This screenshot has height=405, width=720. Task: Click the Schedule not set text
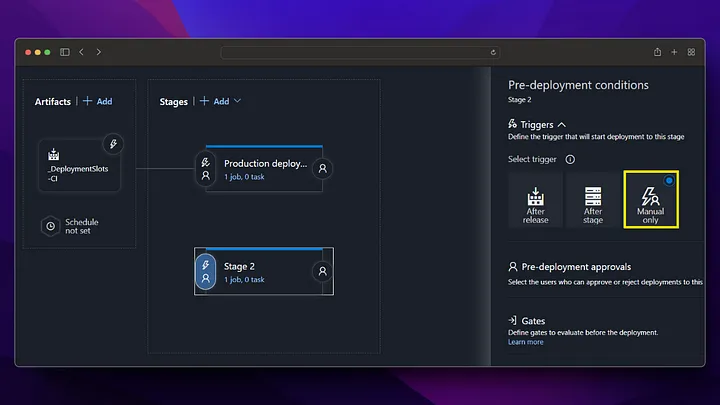[x=82, y=226]
